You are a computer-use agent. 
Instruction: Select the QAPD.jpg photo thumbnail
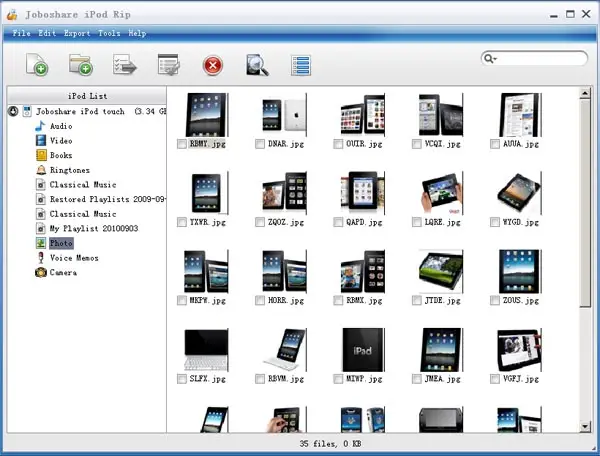[x=363, y=193]
